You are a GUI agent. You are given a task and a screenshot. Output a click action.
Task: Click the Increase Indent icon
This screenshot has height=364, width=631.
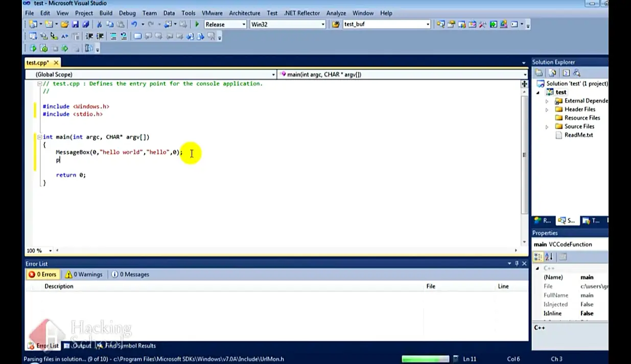pyautogui.click(x=100, y=36)
